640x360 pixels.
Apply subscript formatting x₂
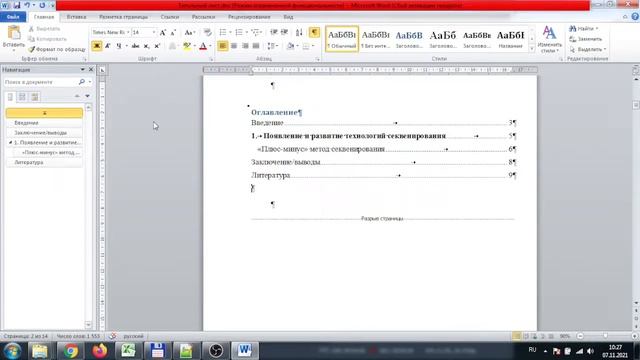[146, 46]
